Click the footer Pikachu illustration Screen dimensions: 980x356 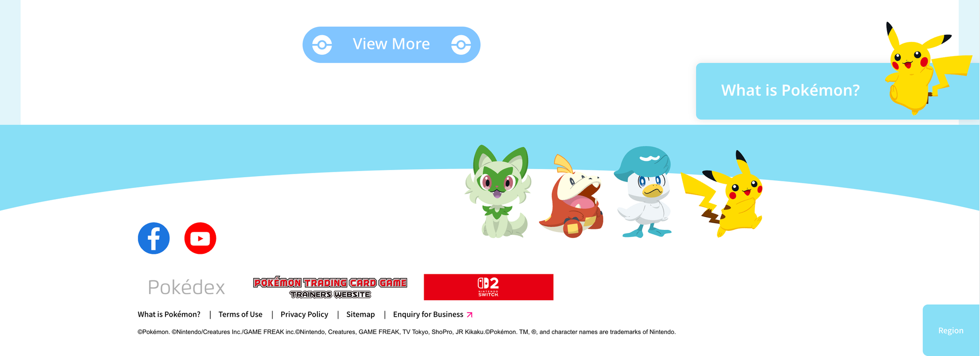(x=722, y=194)
